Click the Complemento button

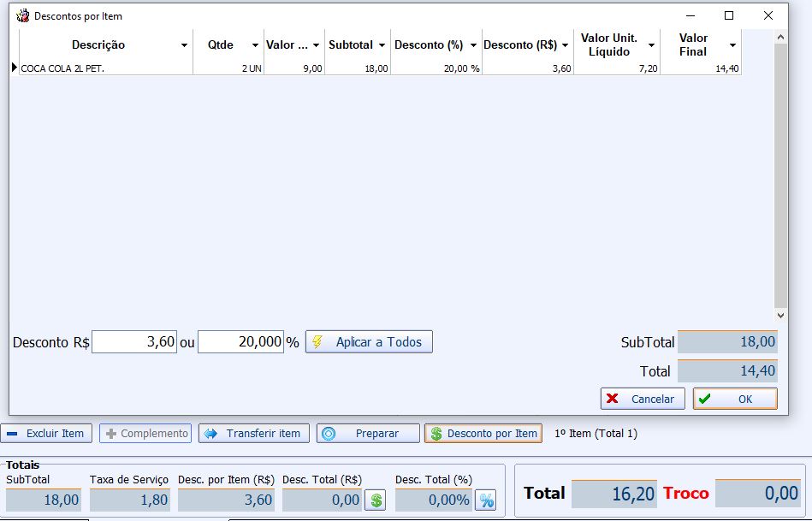point(145,434)
